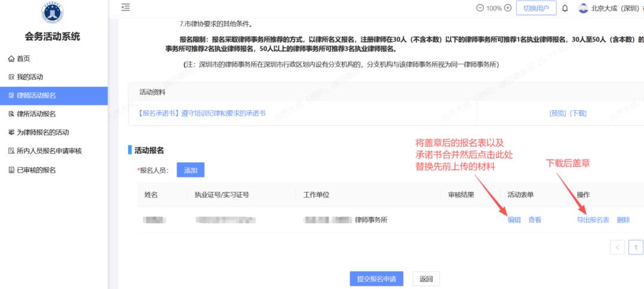Click the user avatar icon
This screenshot has height=289, width=644.
583,8
